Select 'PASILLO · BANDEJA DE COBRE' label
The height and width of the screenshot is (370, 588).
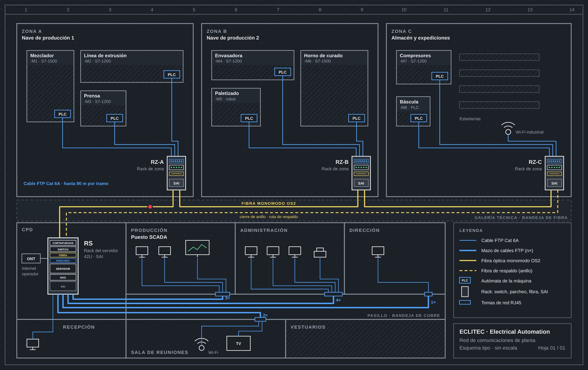click(404, 316)
